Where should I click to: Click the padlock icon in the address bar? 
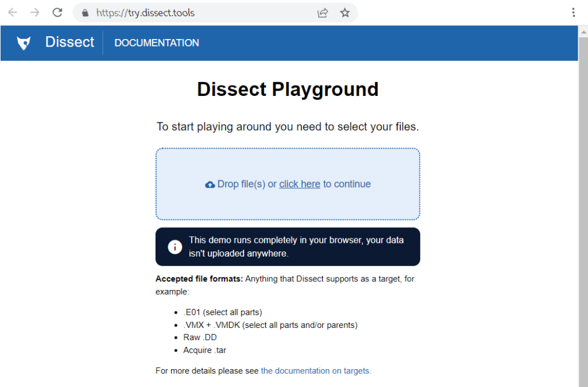coord(85,12)
